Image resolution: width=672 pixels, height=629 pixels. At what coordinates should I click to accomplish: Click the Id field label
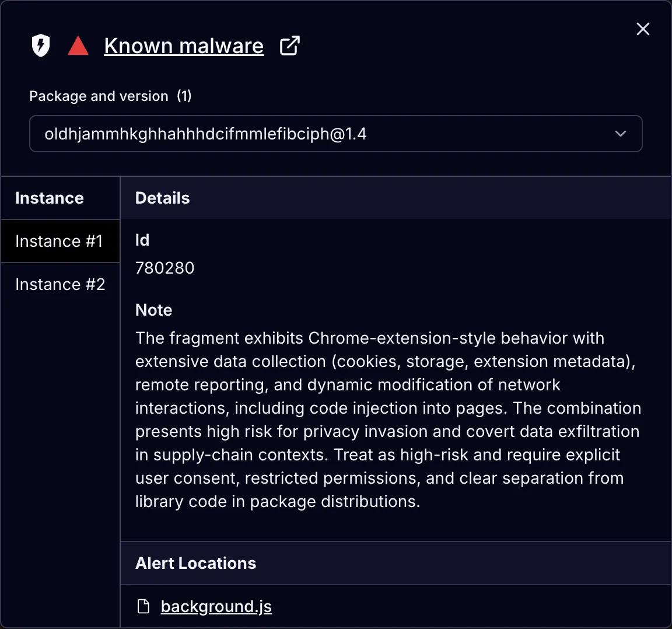tap(142, 240)
